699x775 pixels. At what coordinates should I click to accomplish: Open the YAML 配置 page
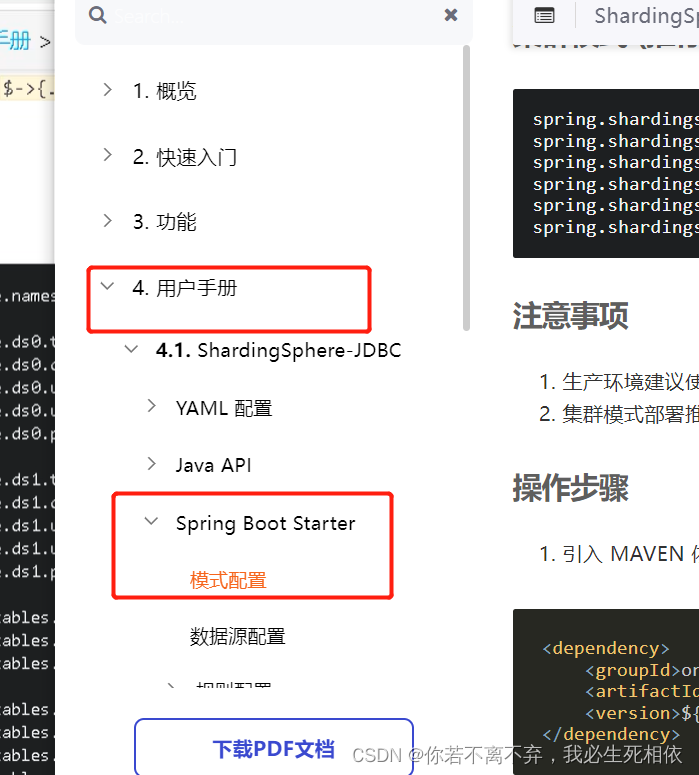[x=224, y=408]
